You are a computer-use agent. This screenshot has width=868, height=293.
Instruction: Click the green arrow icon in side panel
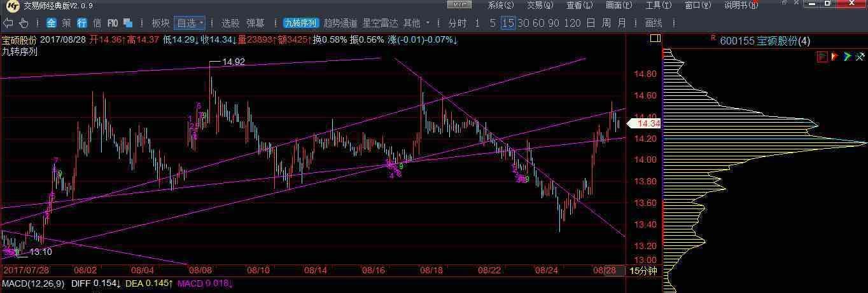(847, 57)
